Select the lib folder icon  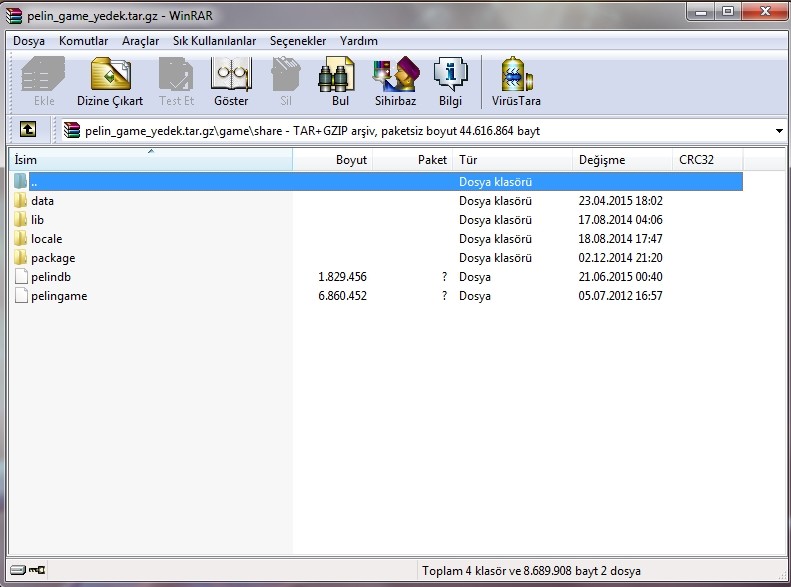[x=21, y=219]
